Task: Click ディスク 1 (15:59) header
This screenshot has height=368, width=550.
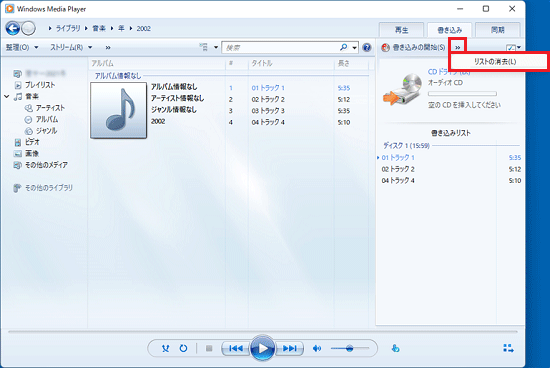Action: (406, 145)
